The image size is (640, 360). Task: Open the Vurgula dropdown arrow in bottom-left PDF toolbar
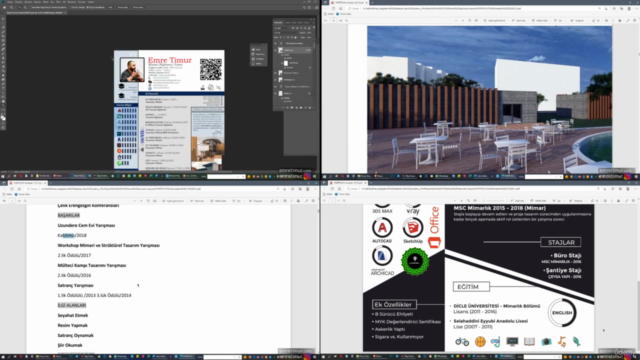point(266,201)
